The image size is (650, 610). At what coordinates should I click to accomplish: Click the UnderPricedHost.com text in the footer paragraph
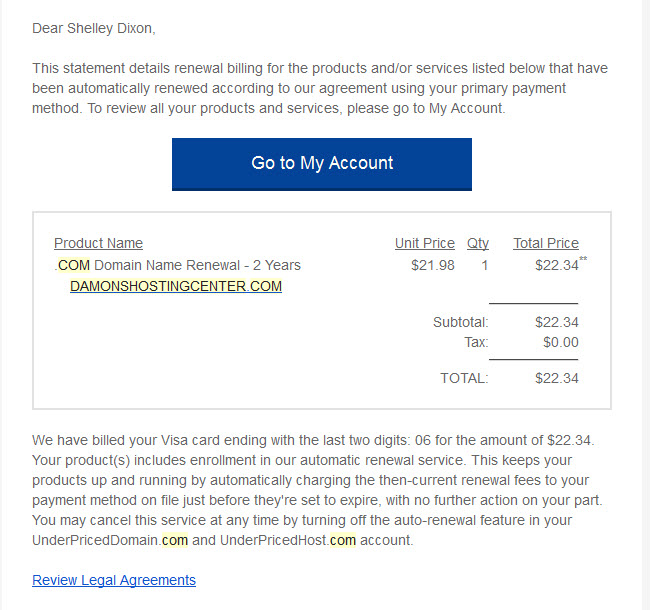[x=288, y=540]
